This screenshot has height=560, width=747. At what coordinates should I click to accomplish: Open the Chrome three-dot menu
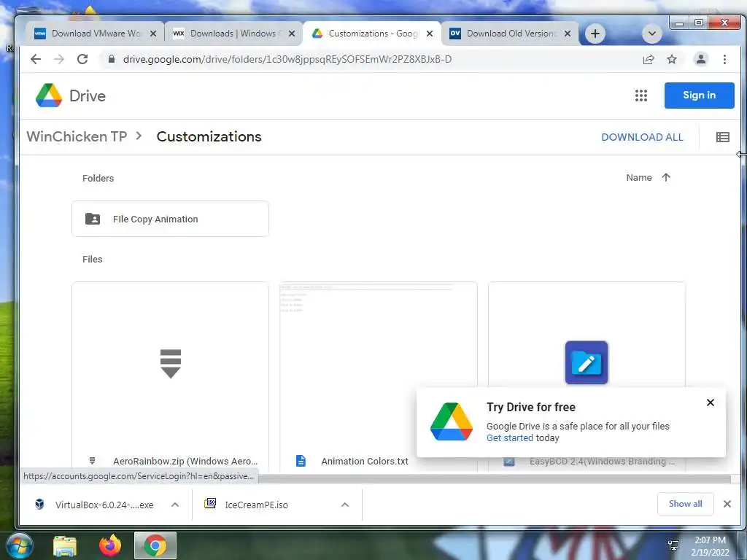[724, 59]
